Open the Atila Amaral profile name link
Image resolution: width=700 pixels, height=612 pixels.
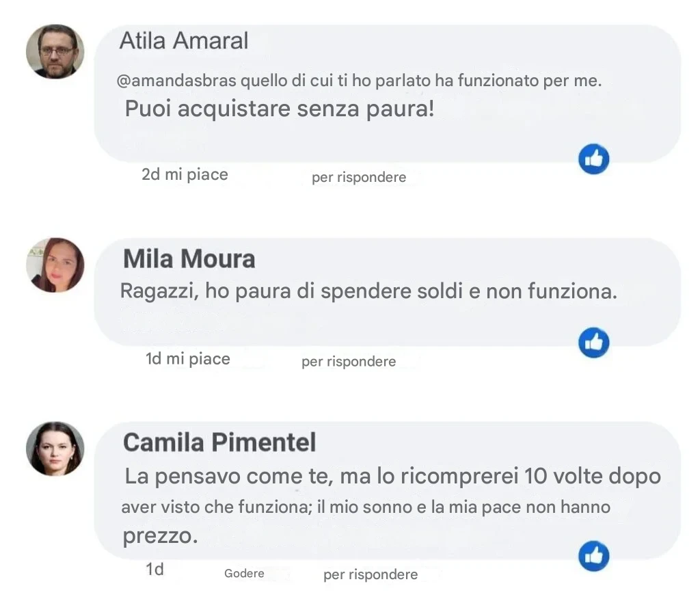pyautogui.click(x=184, y=41)
